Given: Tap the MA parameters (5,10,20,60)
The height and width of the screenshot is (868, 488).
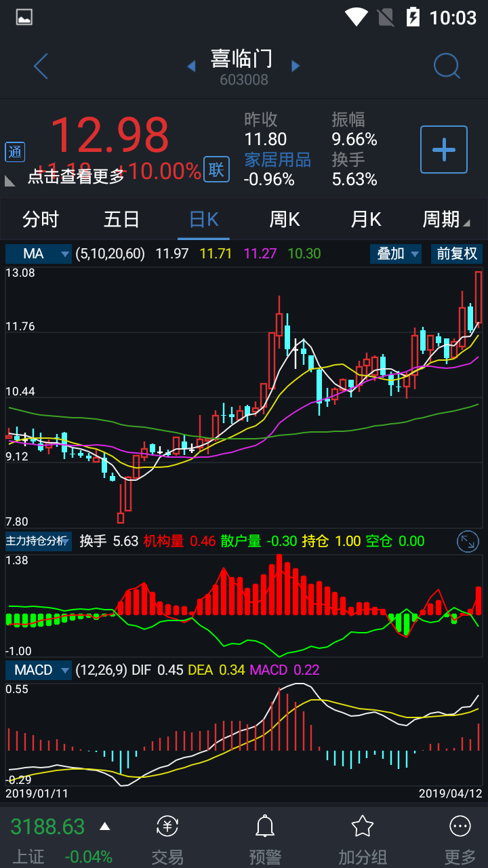Looking at the screenshot, I should point(110,254).
